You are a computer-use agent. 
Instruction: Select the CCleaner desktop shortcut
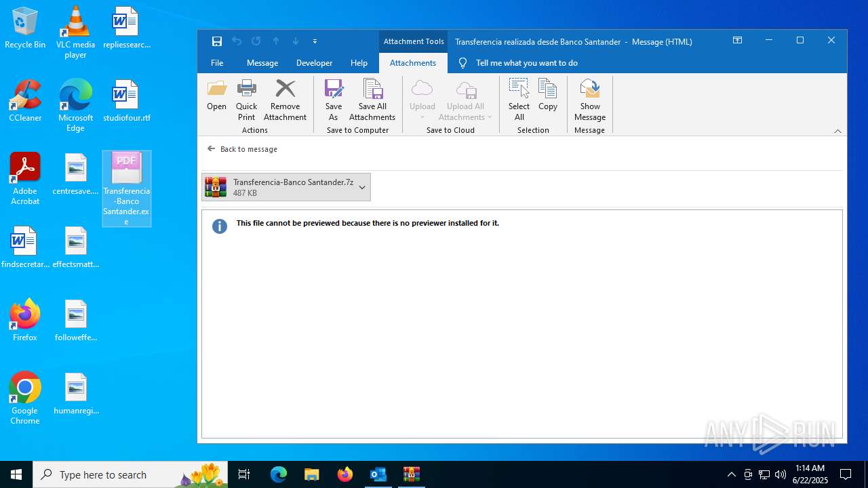click(x=25, y=102)
